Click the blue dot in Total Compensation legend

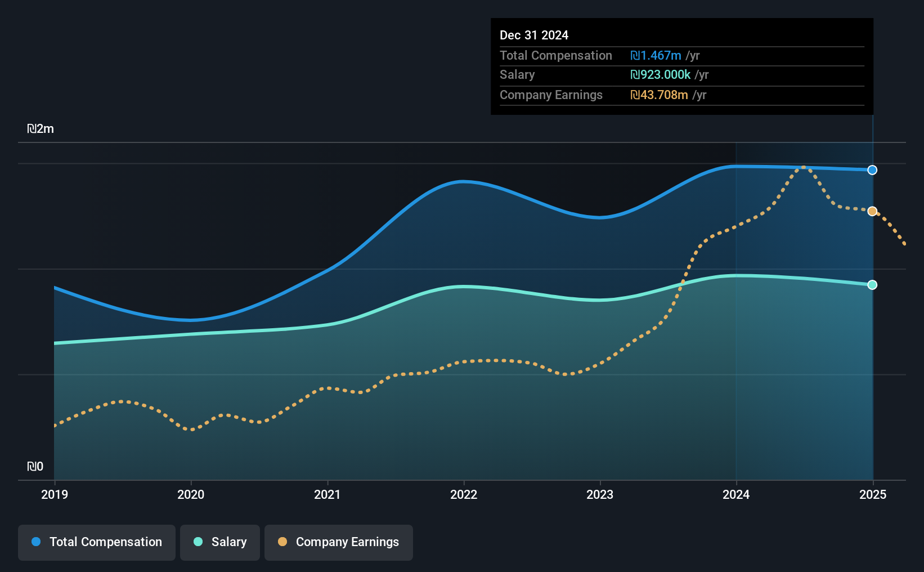[x=36, y=542]
